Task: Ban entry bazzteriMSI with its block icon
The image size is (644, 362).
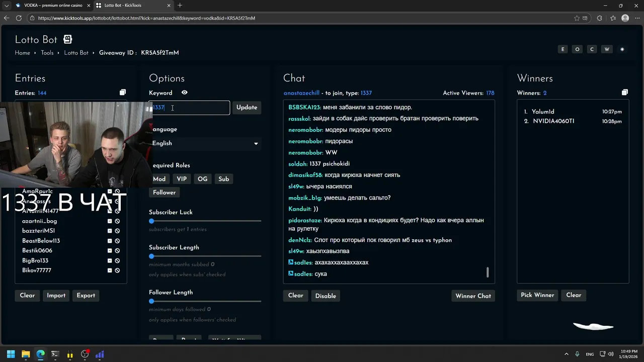Action: tap(117, 231)
